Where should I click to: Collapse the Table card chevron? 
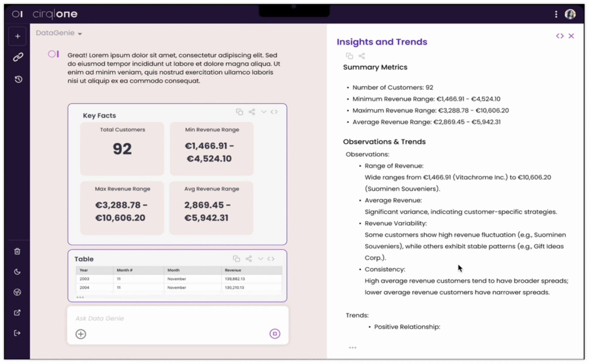click(x=260, y=259)
